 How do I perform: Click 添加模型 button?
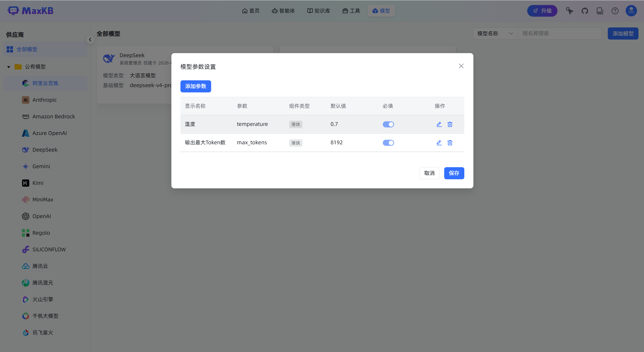[x=623, y=33]
